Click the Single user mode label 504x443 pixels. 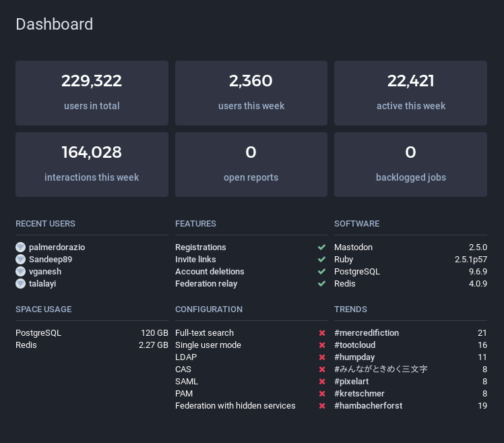tap(208, 345)
